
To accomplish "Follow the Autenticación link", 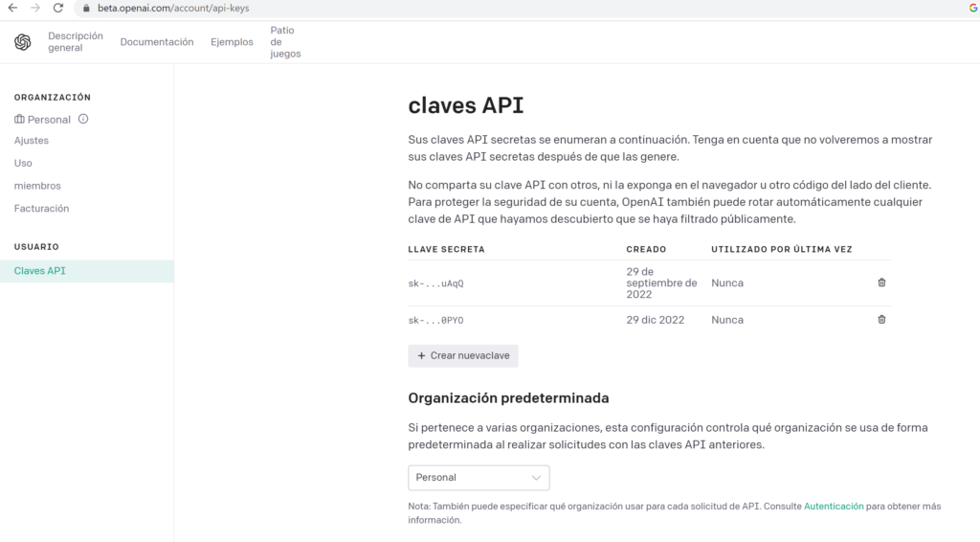I will coord(834,507).
